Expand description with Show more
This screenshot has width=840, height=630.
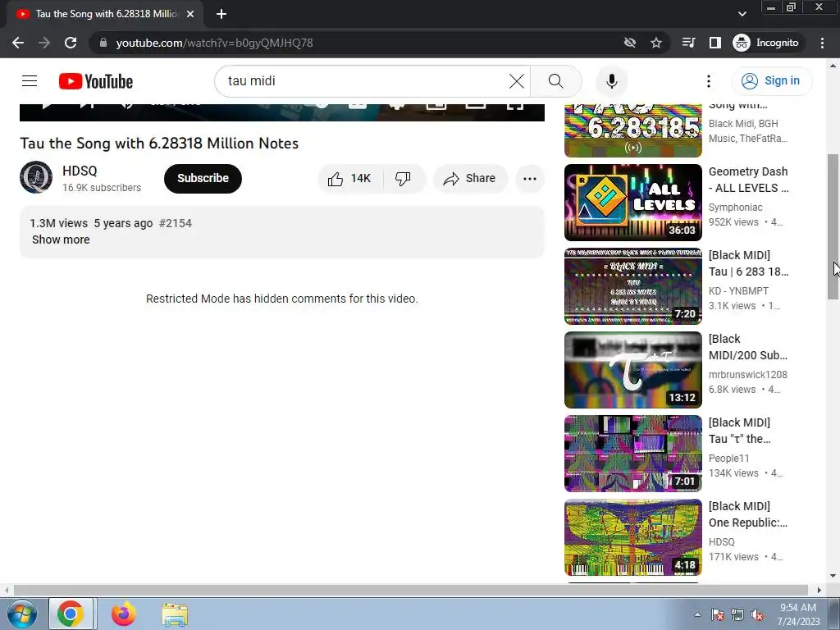61,240
